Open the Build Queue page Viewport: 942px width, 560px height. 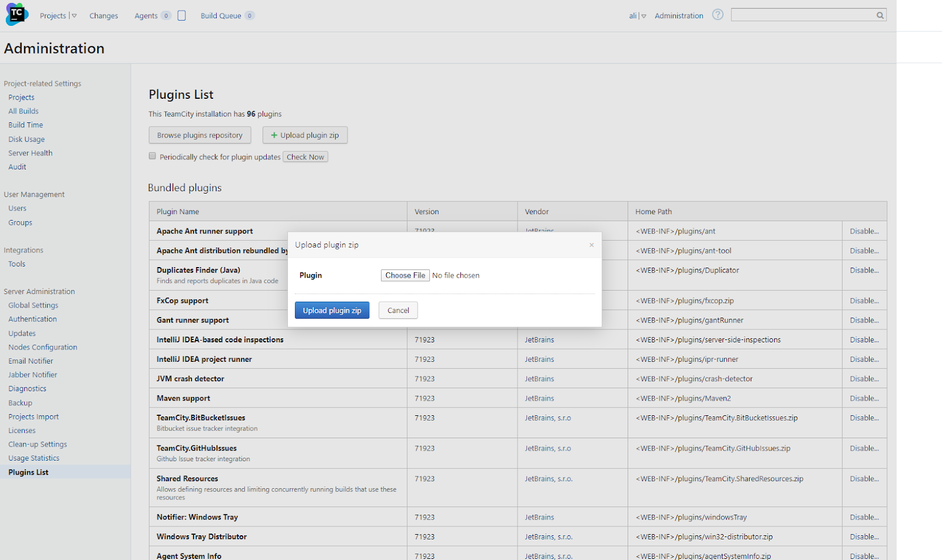(221, 16)
